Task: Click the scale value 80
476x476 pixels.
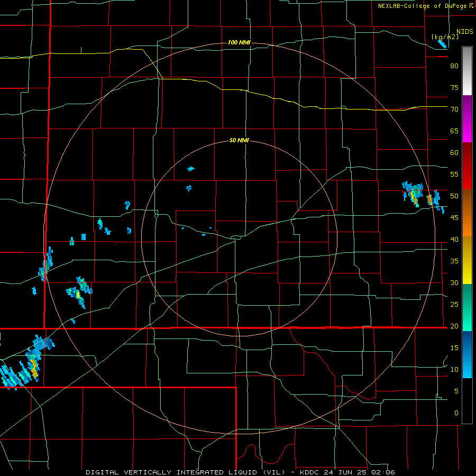Action: pyautogui.click(x=454, y=66)
